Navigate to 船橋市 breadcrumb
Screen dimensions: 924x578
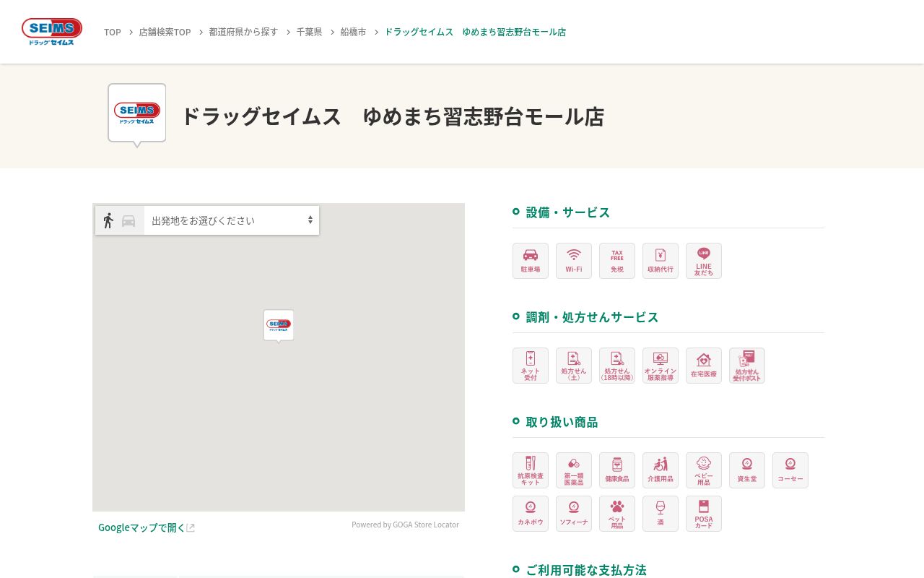pos(353,32)
